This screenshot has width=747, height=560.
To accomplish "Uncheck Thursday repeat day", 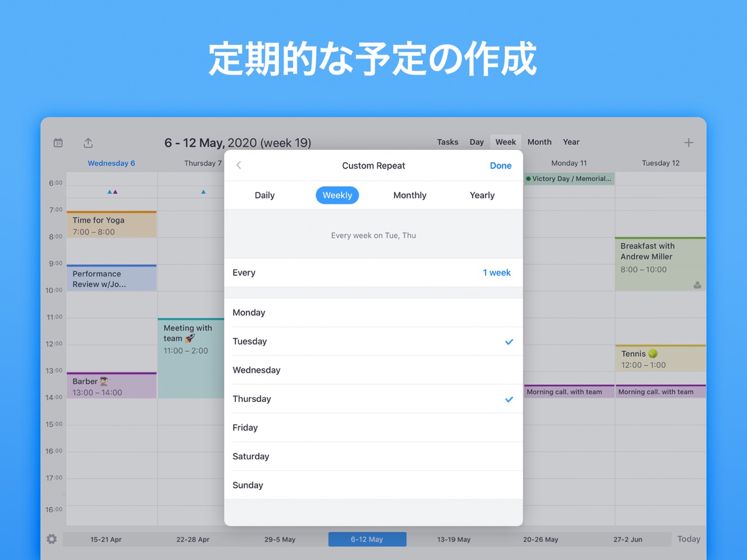I will click(x=373, y=399).
